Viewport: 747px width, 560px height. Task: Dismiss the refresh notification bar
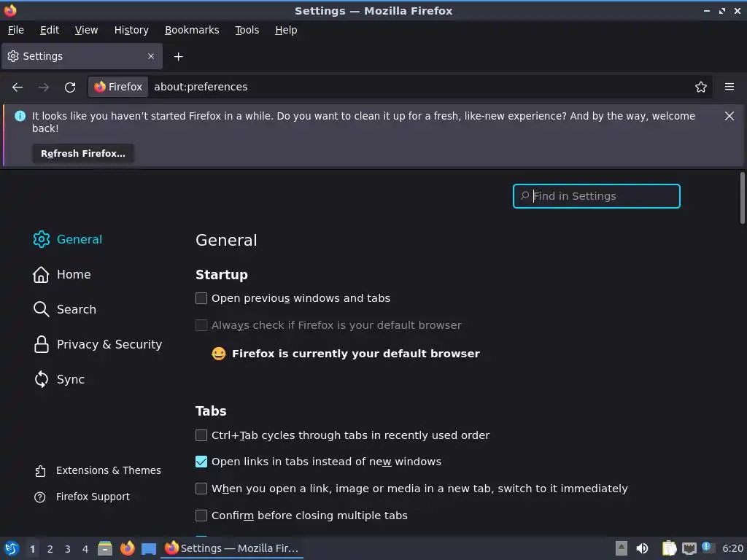(x=729, y=116)
